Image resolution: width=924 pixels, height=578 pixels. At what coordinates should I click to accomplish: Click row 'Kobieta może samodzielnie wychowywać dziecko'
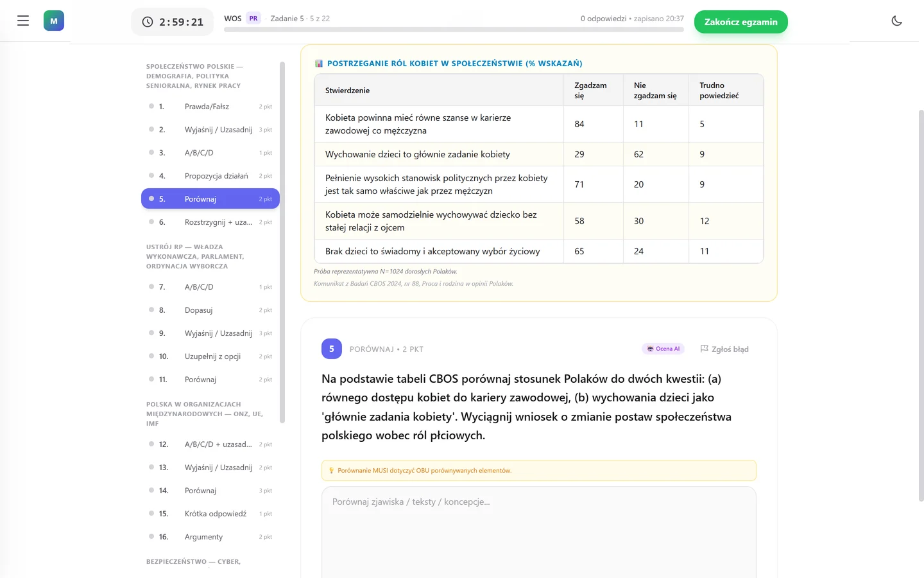point(539,221)
